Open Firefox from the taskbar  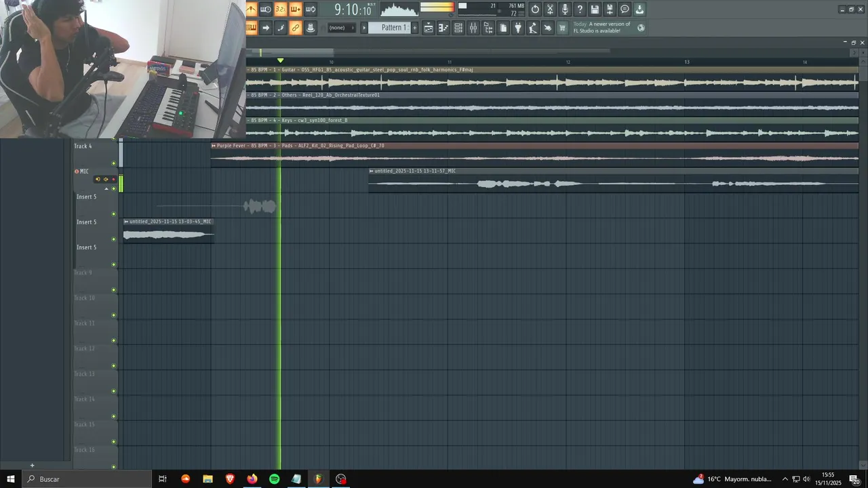pos(252,479)
